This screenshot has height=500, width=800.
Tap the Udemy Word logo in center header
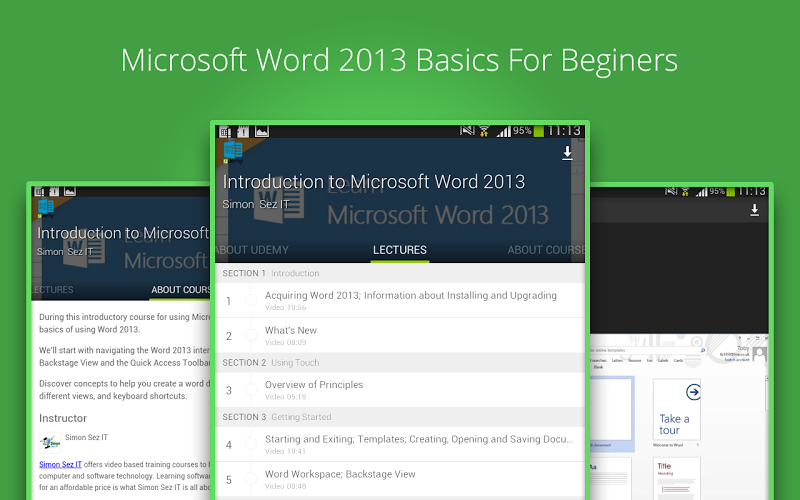(233, 153)
